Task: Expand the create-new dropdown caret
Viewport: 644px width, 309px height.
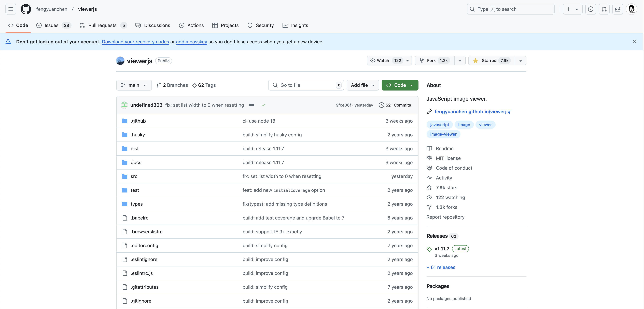Action: pyautogui.click(x=577, y=9)
